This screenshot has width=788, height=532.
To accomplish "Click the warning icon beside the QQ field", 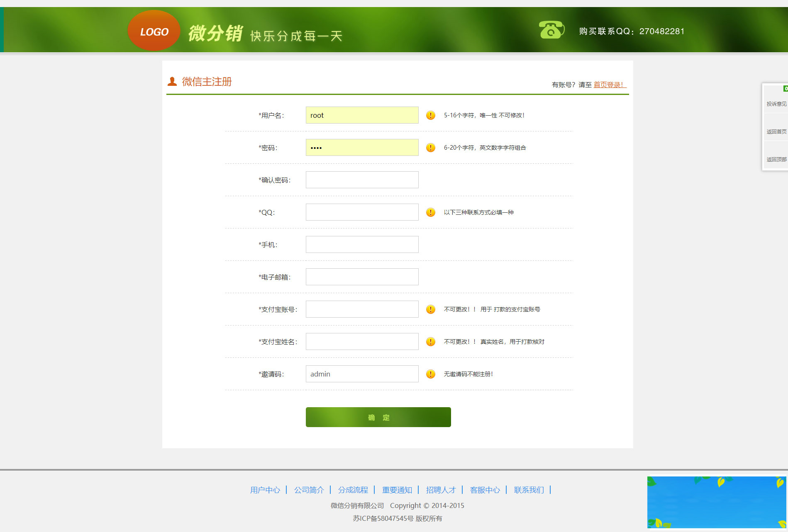I will (x=430, y=212).
